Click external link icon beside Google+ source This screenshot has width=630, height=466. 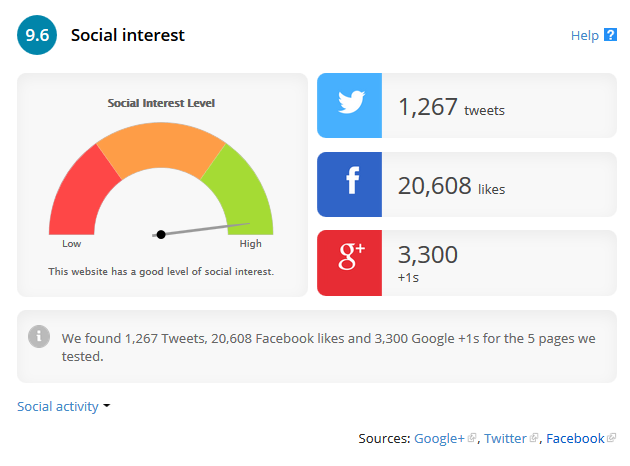472,438
